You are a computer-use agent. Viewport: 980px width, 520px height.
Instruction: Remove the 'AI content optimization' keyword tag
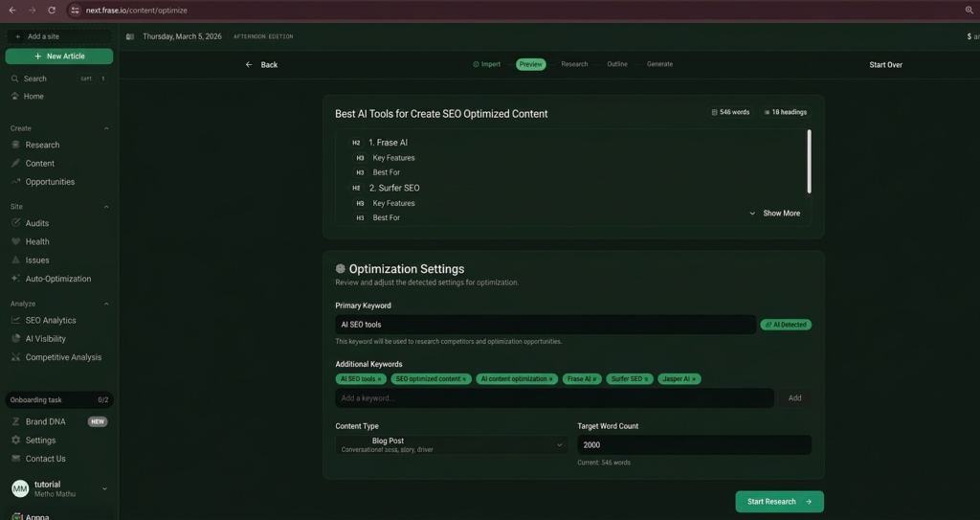[x=550, y=379]
